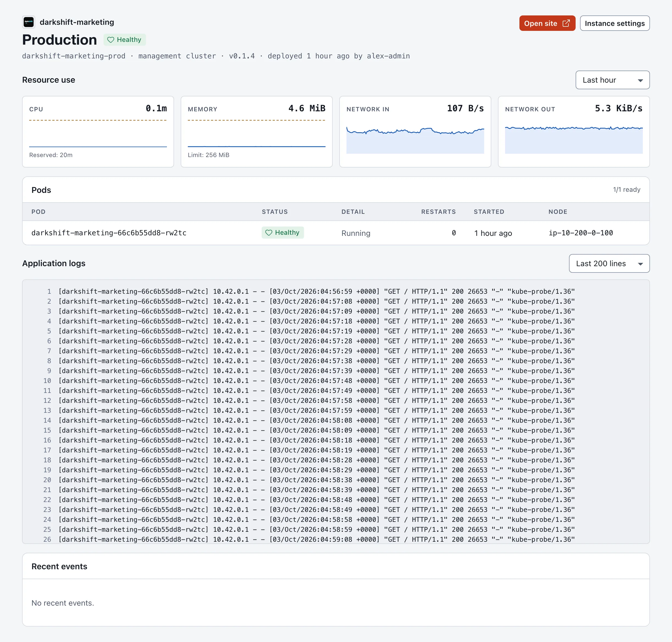Open Instance settings
672x642 pixels.
[x=614, y=23]
